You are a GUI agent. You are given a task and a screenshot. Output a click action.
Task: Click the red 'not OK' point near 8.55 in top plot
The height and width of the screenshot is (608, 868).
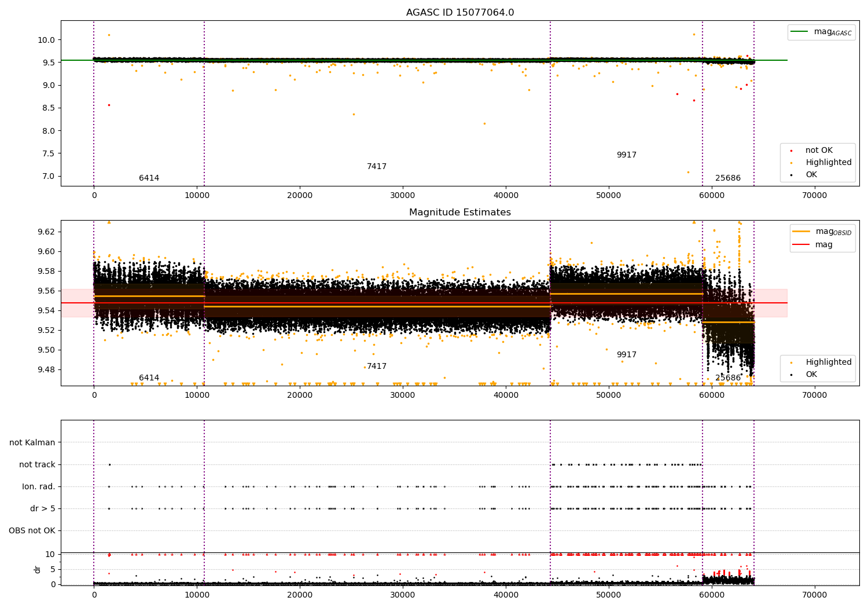[109, 105]
